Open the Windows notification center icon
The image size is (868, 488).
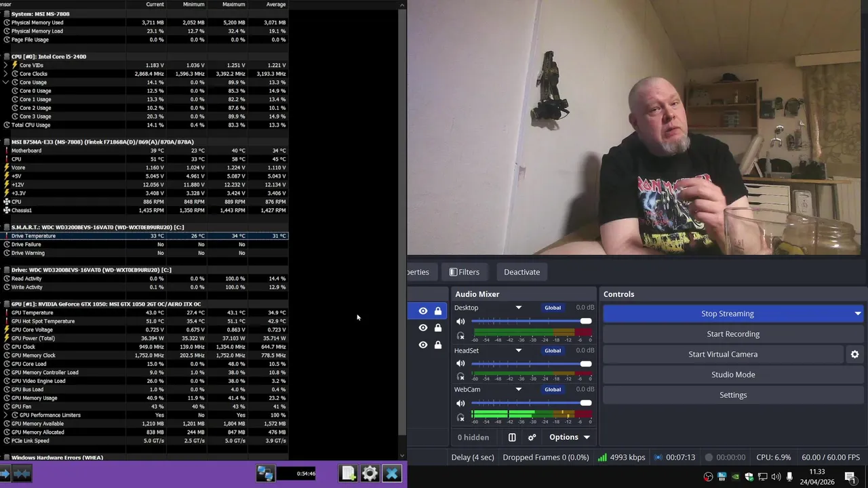(850, 476)
